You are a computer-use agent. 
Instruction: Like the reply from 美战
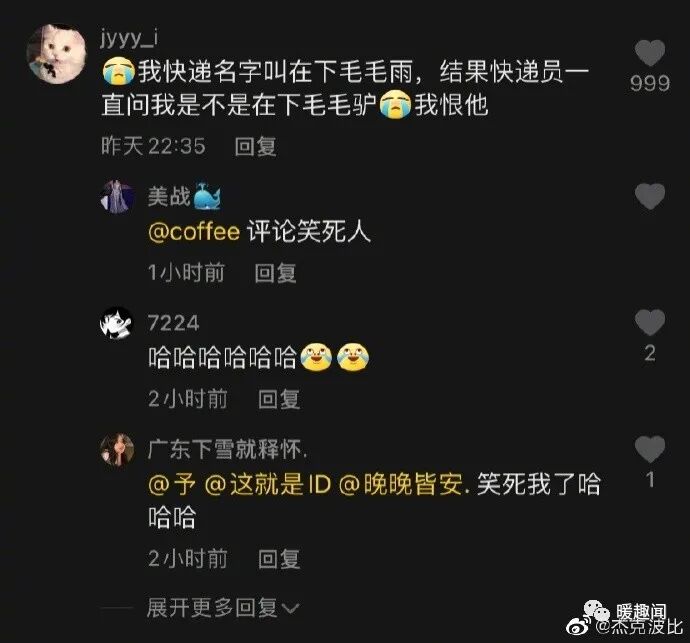pyautogui.click(x=650, y=196)
